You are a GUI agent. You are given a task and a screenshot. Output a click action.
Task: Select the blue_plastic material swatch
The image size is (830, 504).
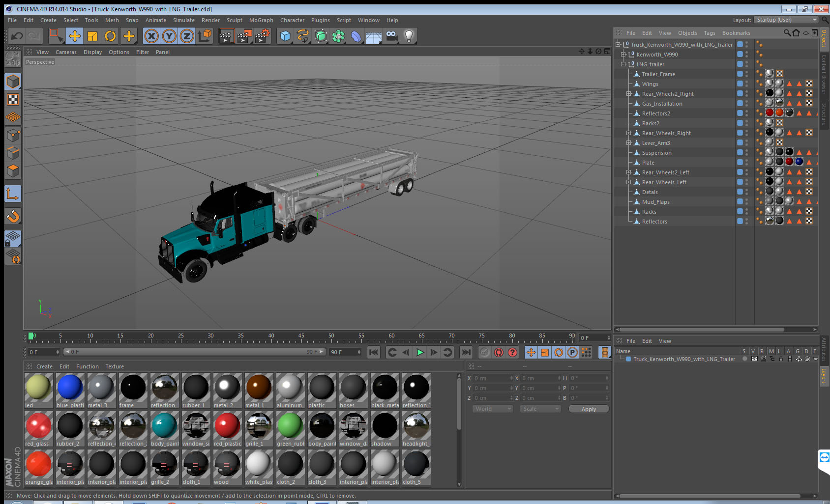click(x=70, y=391)
